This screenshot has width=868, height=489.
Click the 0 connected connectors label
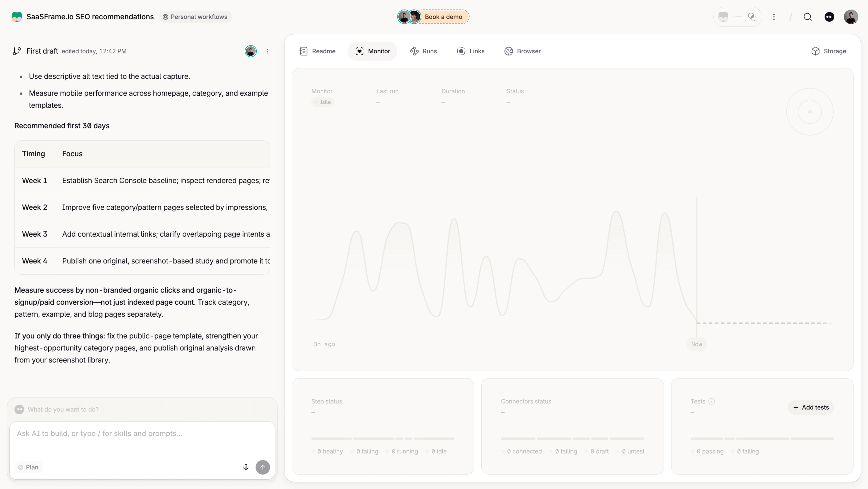[521, 451]
